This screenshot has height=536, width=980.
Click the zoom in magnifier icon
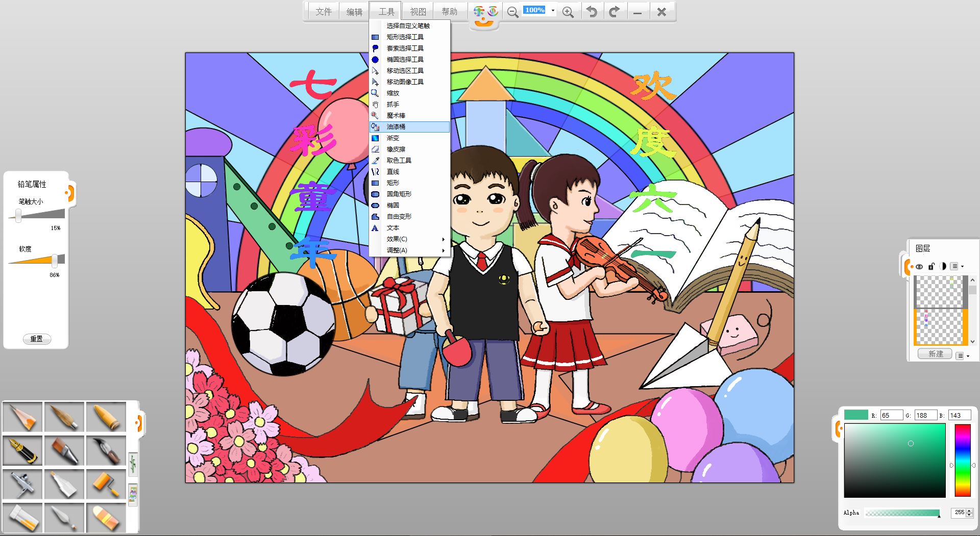(x=568, y=12)
